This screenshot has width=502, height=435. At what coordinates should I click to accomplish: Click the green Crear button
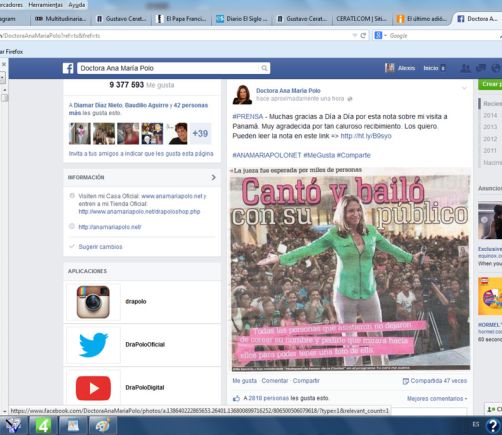pyautogui.click(x=490, y=84)
